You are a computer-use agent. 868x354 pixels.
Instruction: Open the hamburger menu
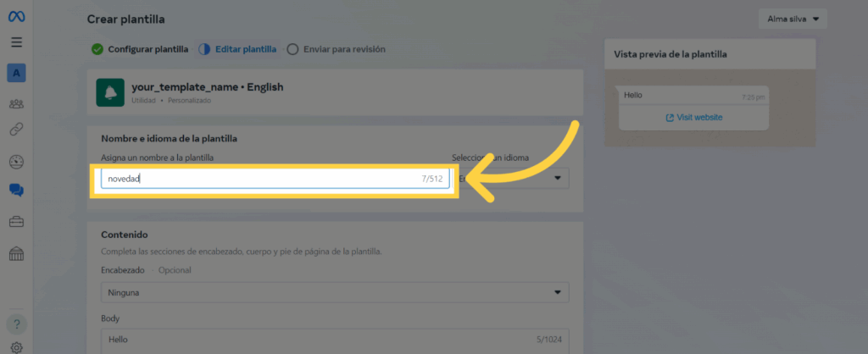click(x=17, y=42)
